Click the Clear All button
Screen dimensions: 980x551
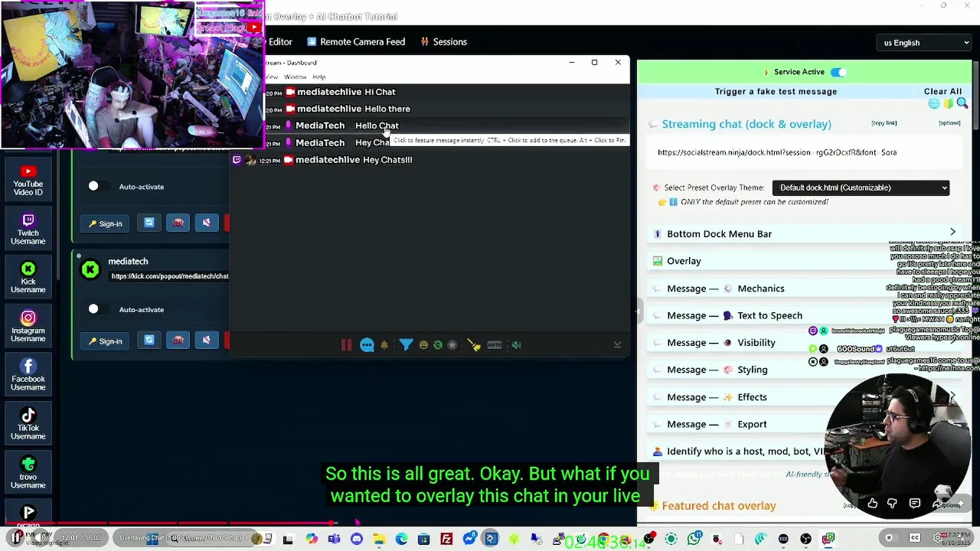click(942, 92)
